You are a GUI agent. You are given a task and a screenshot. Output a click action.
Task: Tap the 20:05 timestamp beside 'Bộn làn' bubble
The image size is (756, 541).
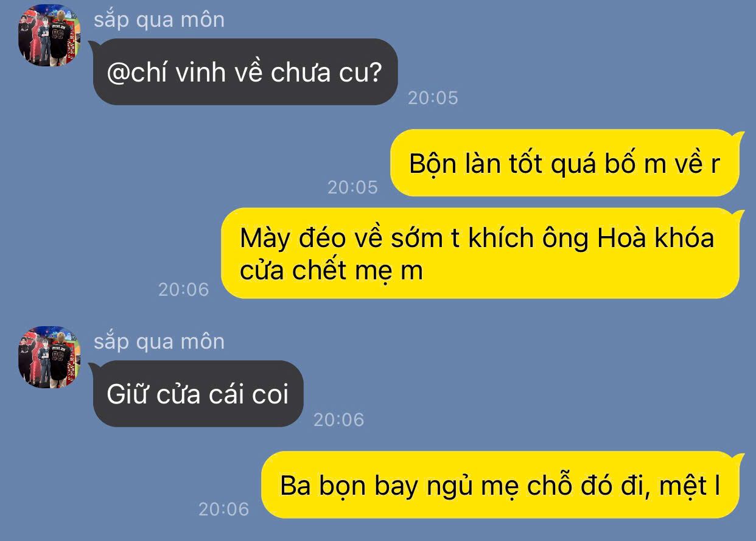352,187
